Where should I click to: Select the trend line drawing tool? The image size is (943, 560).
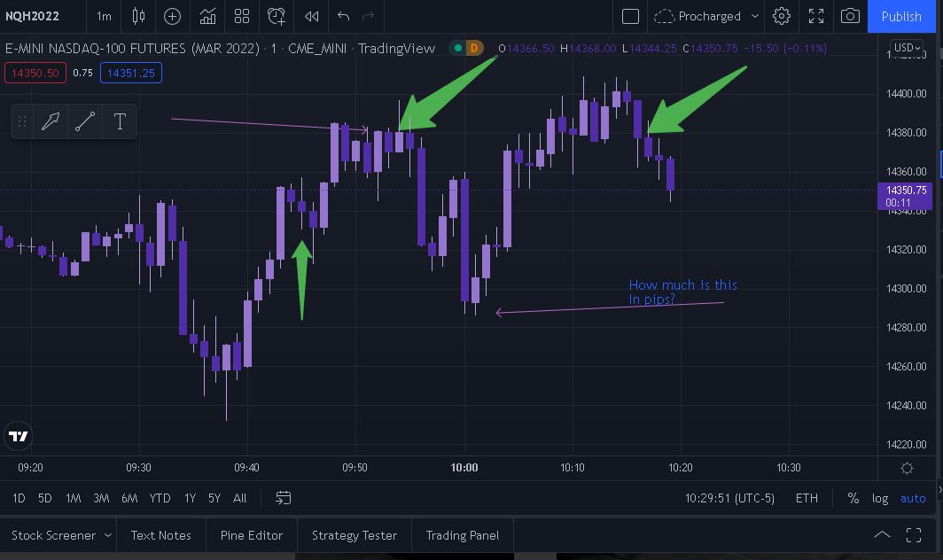[x=85, y=121]
